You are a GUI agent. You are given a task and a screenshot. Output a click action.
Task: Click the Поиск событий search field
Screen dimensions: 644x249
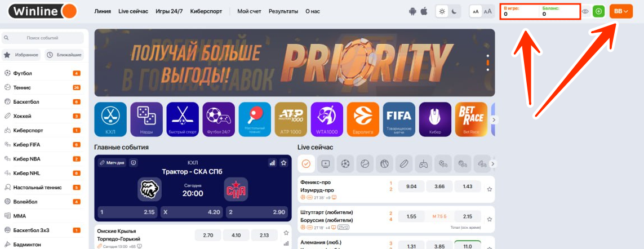point(43,38)
